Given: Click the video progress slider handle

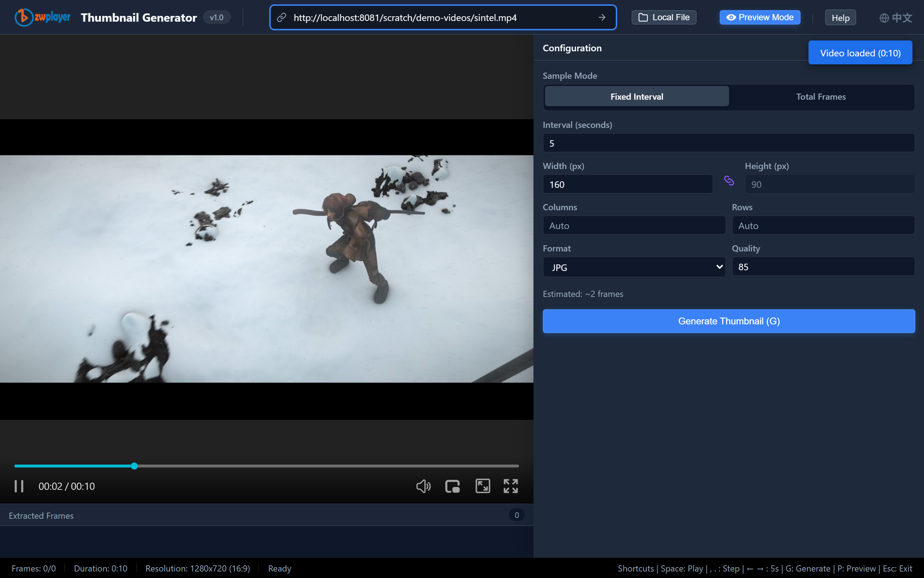Looking at the screenshot, I should click(x=134, y=466).
